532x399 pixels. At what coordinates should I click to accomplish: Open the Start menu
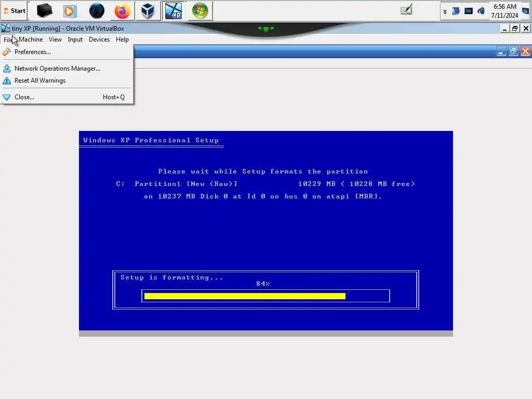tap(14, 11)
